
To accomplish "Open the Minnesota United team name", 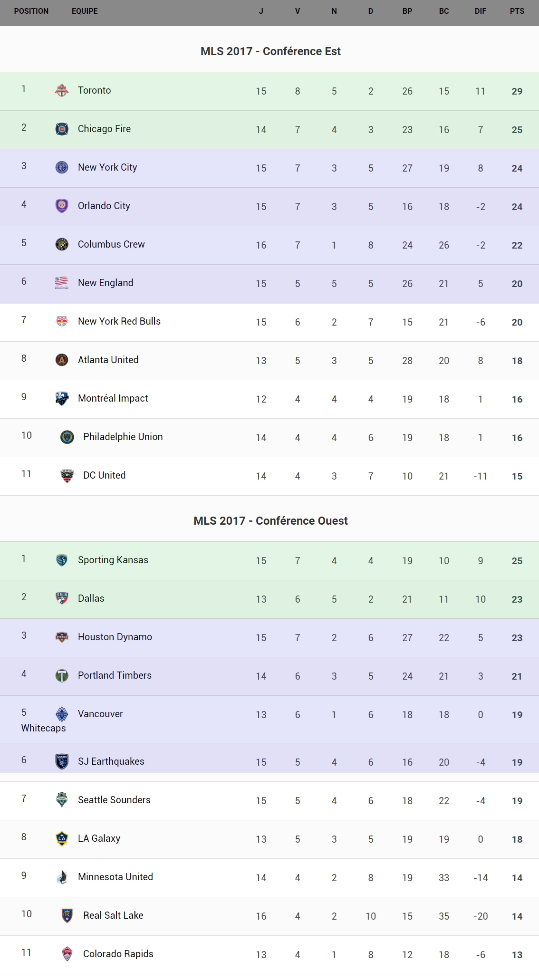I will pos(115,877).
